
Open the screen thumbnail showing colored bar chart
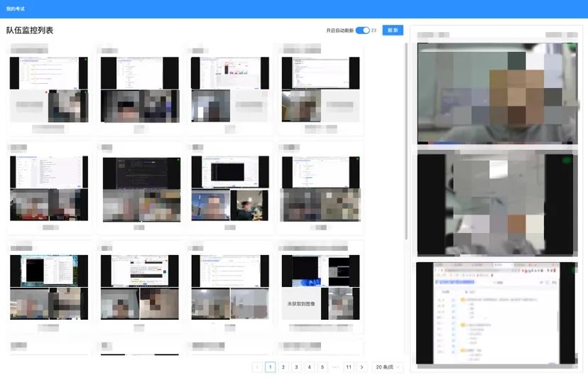click(230, 72)
